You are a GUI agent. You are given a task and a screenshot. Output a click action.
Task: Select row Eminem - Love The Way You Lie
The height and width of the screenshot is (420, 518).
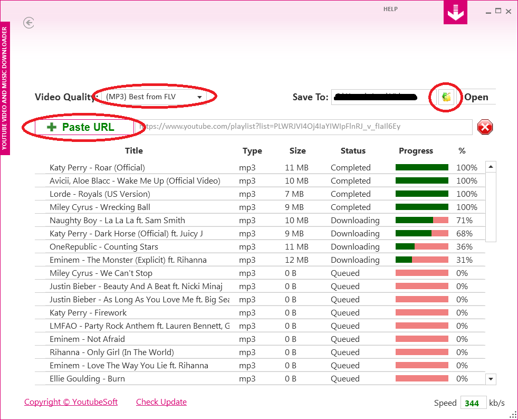(260, 366)
